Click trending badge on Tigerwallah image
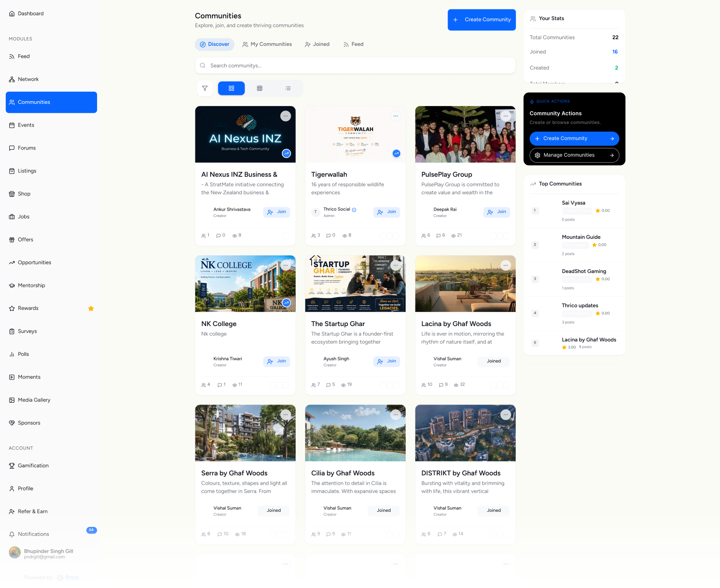Screen dimensions: 720x588 click(396, 153)
